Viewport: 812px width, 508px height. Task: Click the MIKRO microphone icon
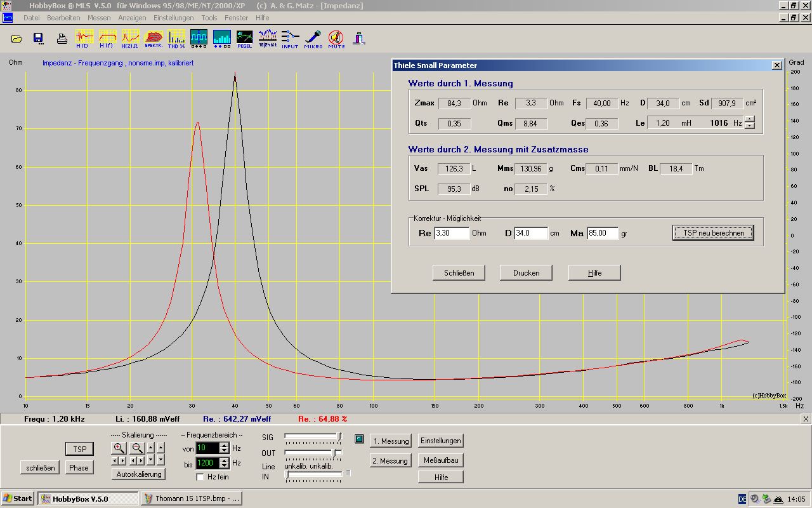[313, 38]
